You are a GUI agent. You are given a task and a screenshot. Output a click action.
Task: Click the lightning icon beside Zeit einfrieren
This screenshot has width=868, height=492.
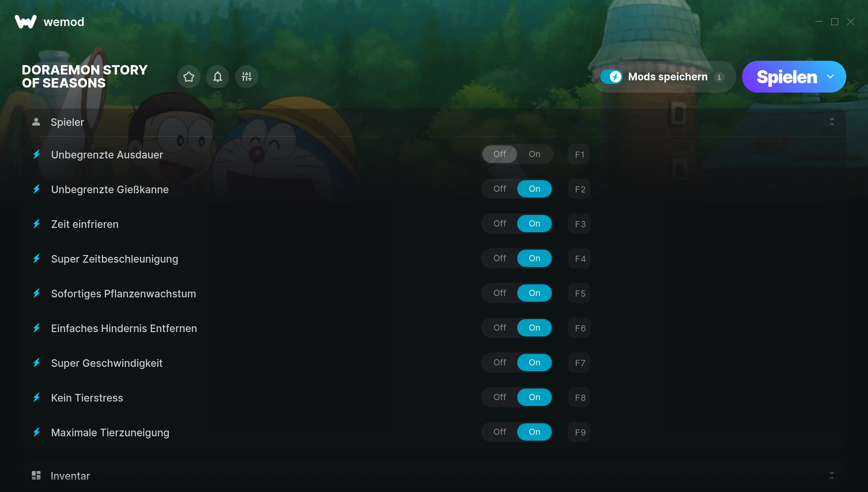click(x=37, y=224)
